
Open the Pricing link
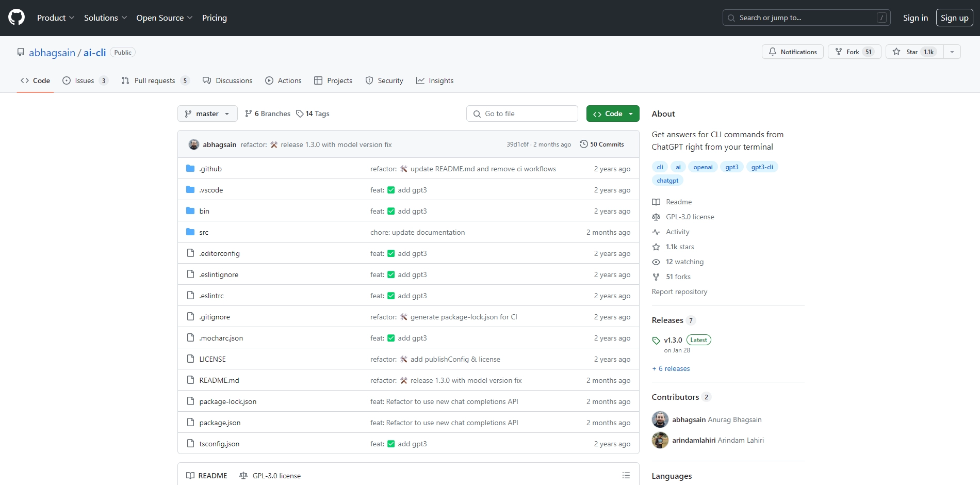215,18
